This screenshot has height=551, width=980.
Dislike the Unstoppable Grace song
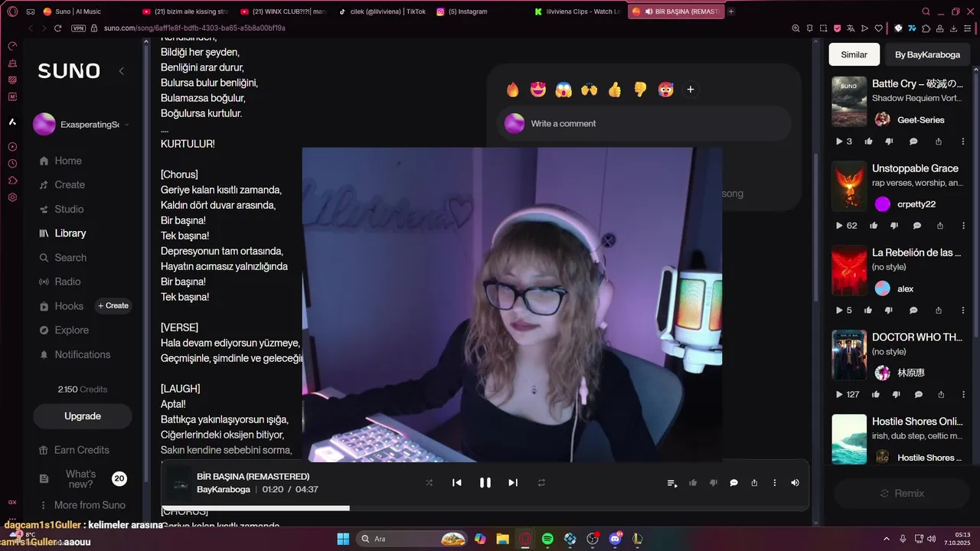pos(894,226)
